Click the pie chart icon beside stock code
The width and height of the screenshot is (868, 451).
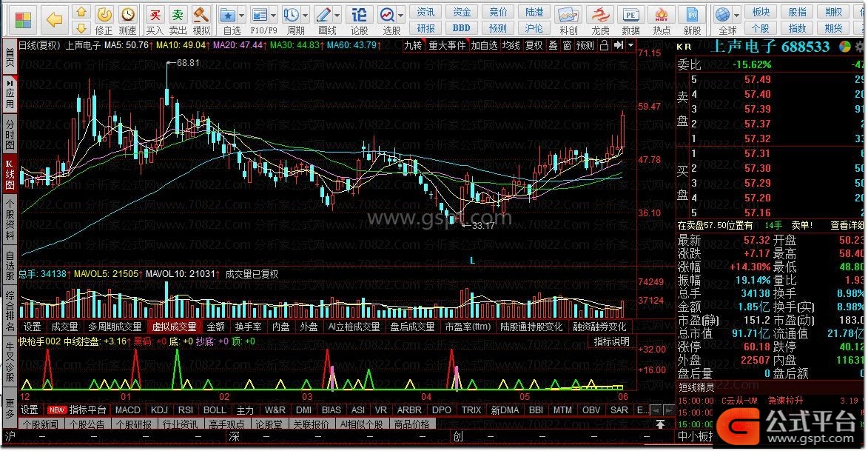pos(845,47)
